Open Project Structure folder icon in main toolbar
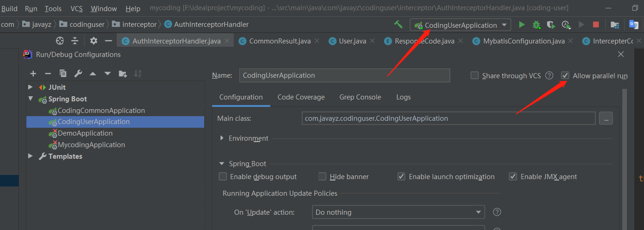The height and width of the screenshot is (230, 644). 615,25
